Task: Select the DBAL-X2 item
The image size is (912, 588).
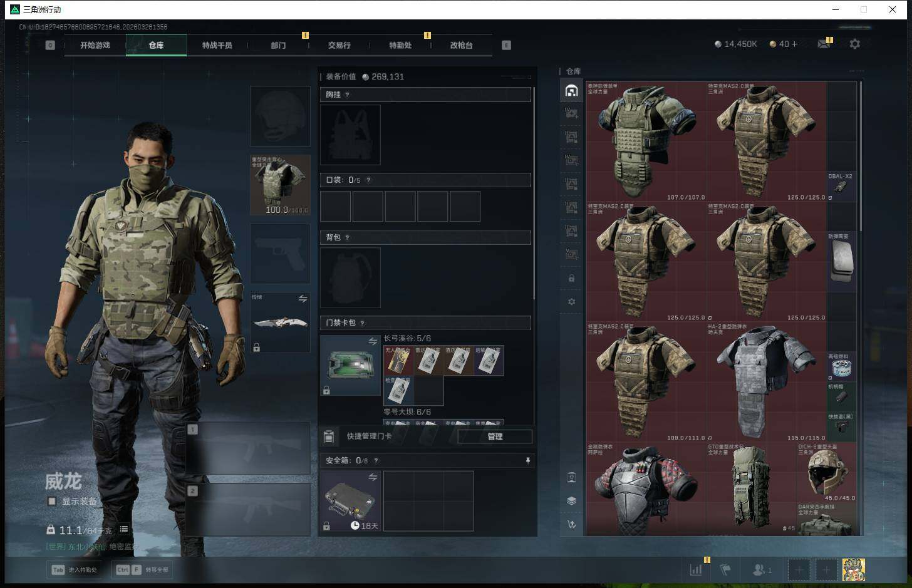Action: pos(841,187)
